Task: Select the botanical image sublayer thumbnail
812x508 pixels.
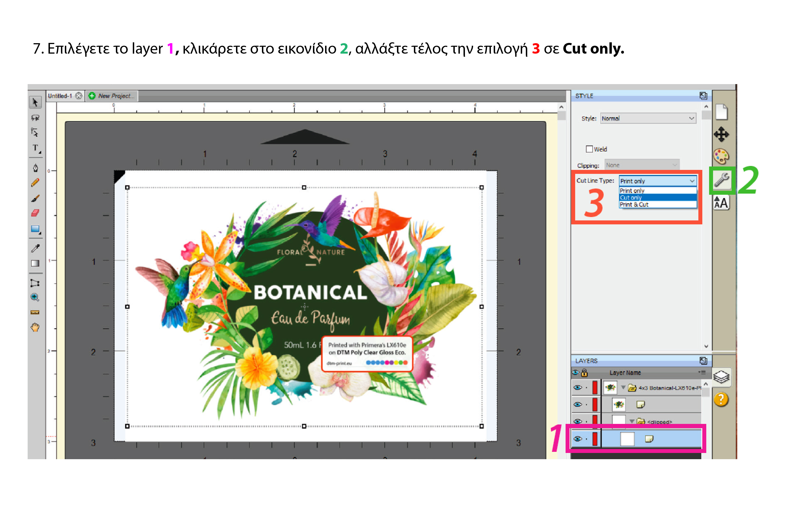Action: pyautogui.click(x=618, y=404)
